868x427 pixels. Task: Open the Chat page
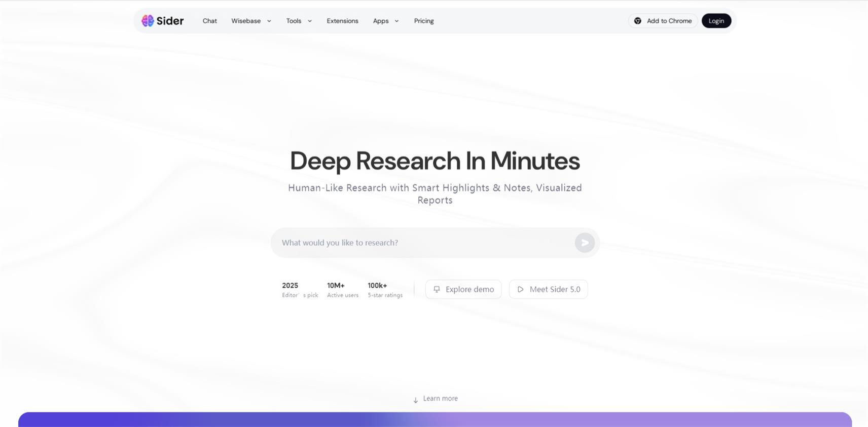tap(210, 21)
